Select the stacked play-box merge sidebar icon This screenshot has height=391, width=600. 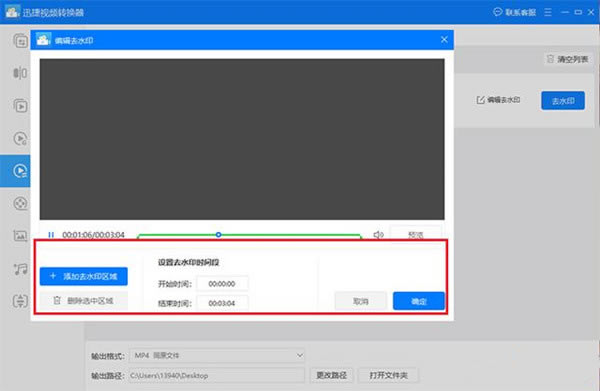(x=20, y=106)
